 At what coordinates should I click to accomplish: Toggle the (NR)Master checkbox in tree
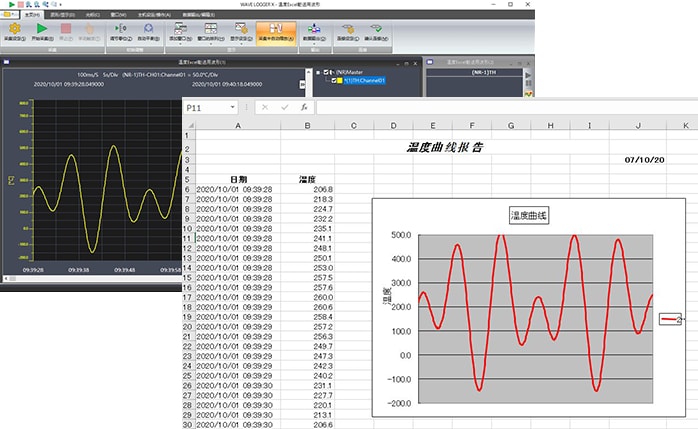327,72
